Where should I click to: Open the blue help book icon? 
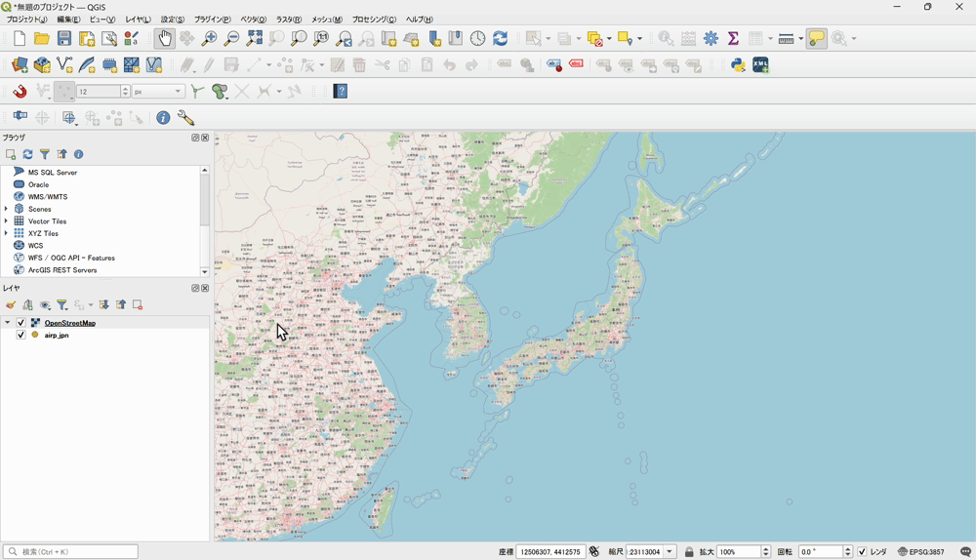[341, 92]
